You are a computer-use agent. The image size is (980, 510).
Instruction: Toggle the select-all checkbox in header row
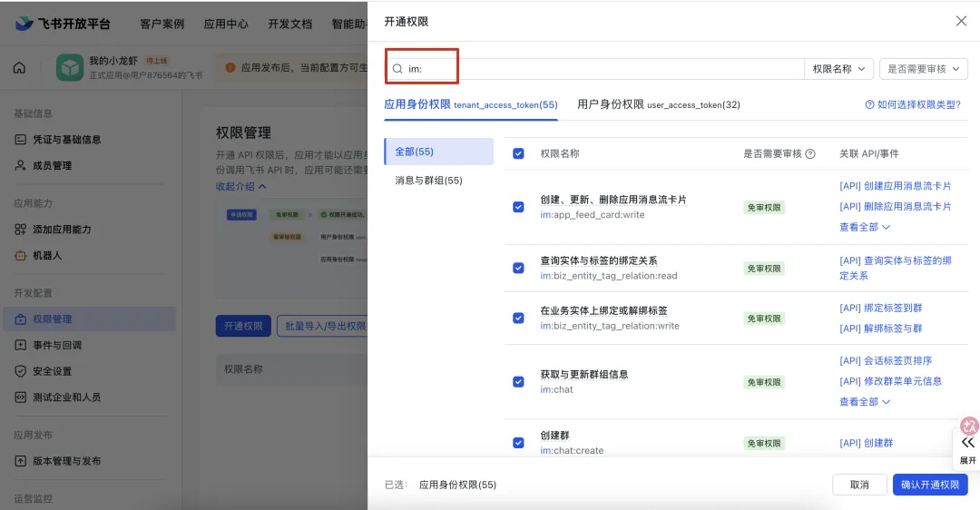coord(518,153)
